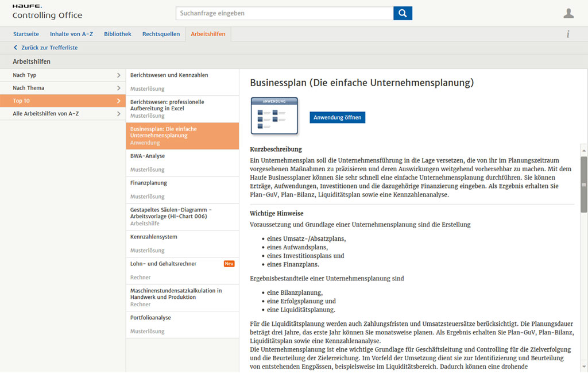The width and height of the screenshot is (588, 385).
Task: Click 'eine Liquiditätsplanung.' bullet
Action: coord(301,310)
